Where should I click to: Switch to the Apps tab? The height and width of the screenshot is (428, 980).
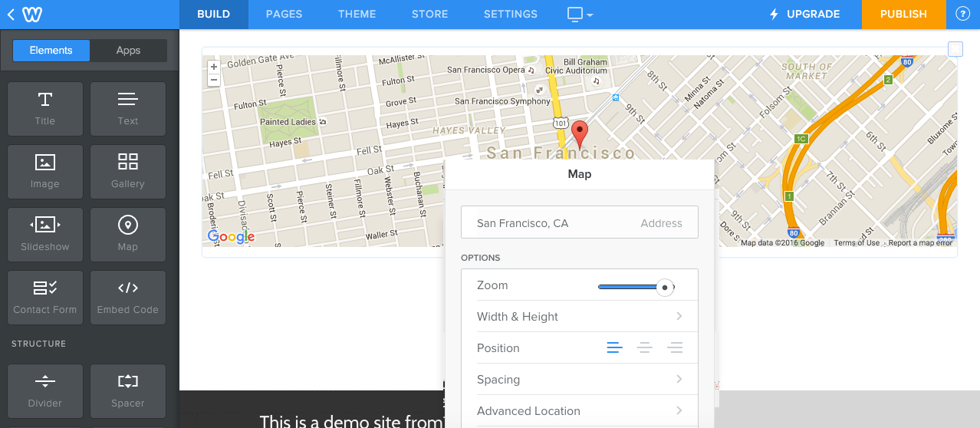(x=128, y=51)
